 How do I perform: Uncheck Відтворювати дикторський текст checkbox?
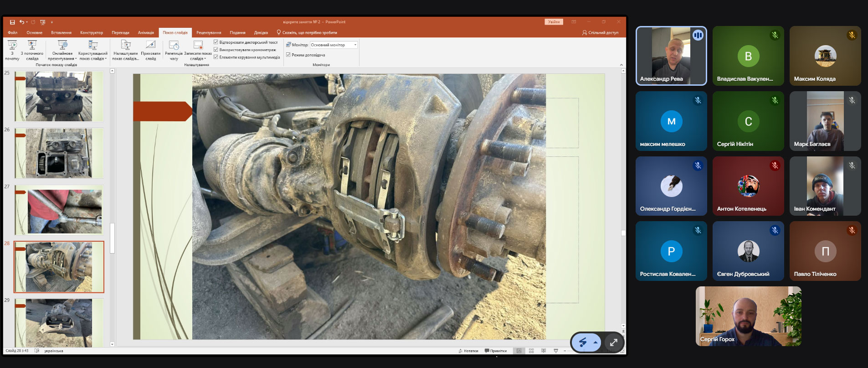[216, 42]
